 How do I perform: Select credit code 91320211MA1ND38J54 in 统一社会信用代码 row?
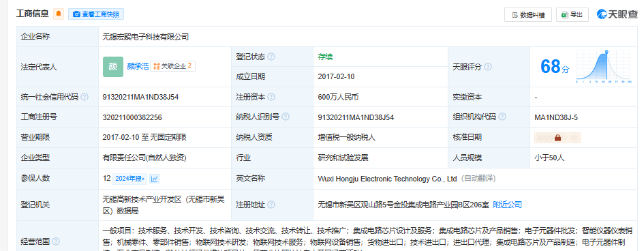140,97
